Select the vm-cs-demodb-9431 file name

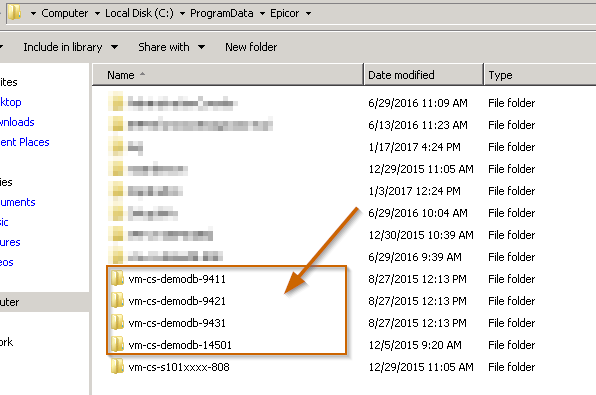point(177,323)
